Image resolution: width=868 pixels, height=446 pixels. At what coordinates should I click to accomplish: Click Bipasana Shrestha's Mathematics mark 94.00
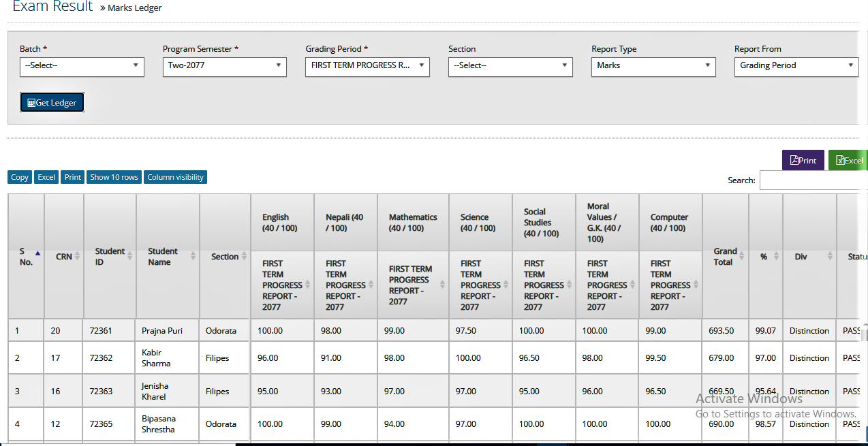click(394, 424)
